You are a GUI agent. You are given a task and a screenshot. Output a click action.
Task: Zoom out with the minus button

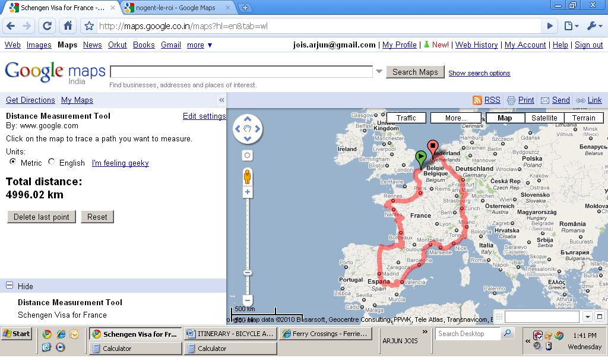pos(248,300)
